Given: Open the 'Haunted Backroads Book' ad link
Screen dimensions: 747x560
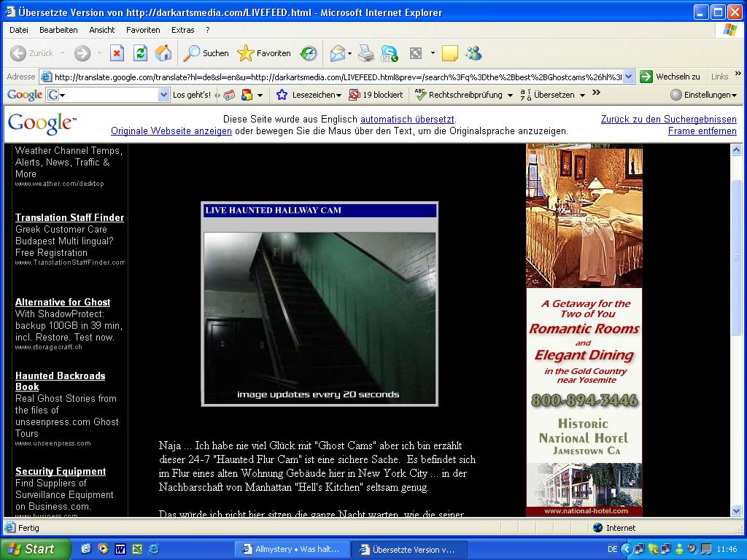Looking at the screenshot, I should pyautogui.click(x=60, y=381).
